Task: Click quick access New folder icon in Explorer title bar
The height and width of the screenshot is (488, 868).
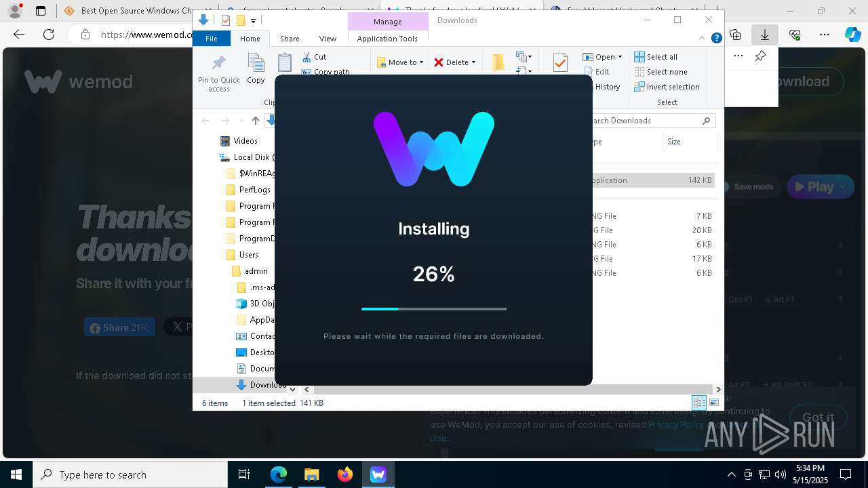Action: [x=240, y=20]
